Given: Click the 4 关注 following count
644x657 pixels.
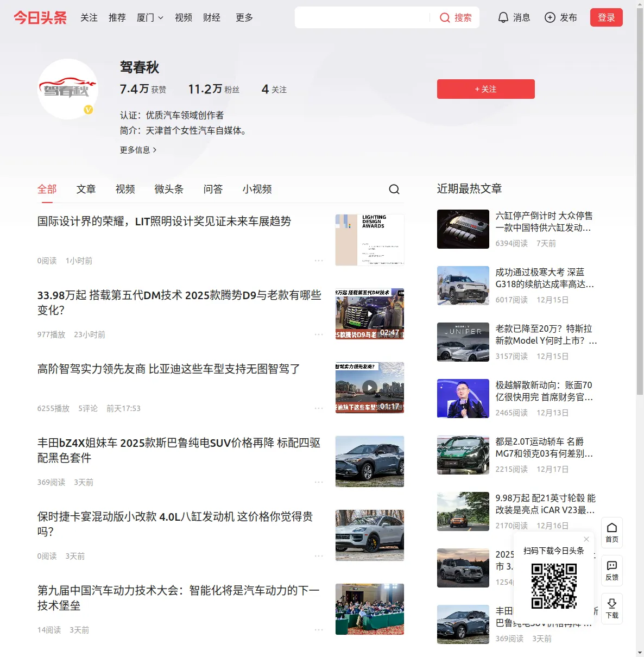Looking at the screenshot, I should click(x=274, y=89).
